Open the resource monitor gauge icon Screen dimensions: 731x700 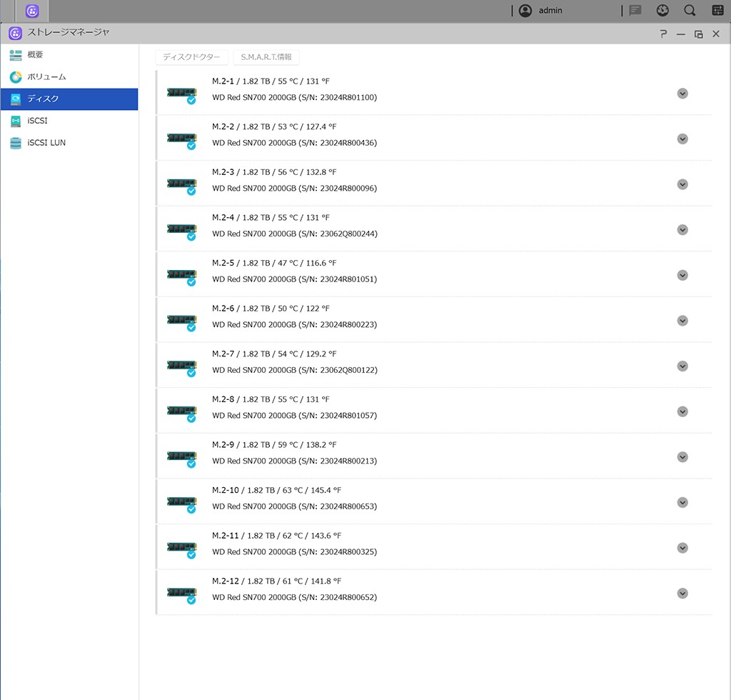click(x=662, y=10)
